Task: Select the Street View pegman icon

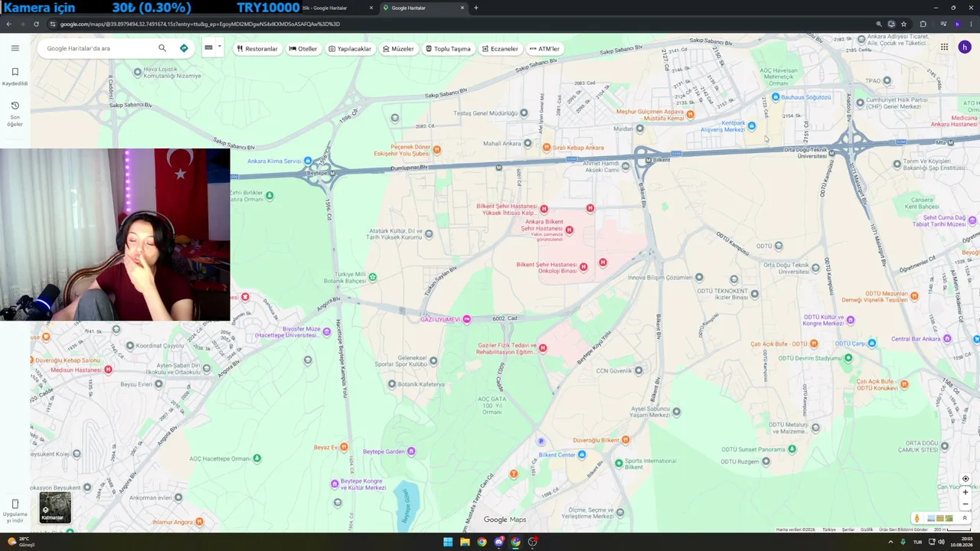Action: [917, 518]
